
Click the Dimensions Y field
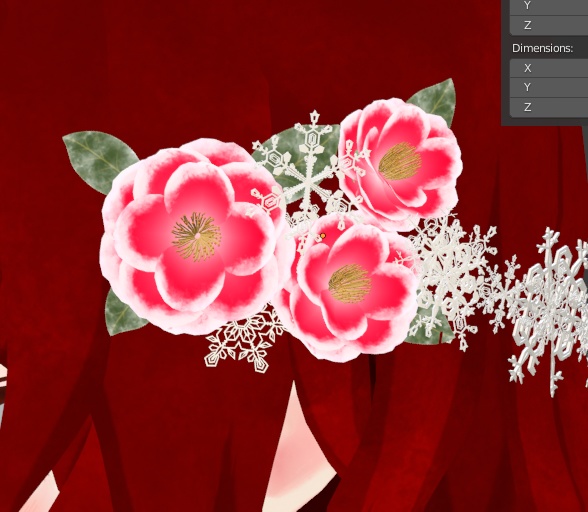click(x=549, y=87)
